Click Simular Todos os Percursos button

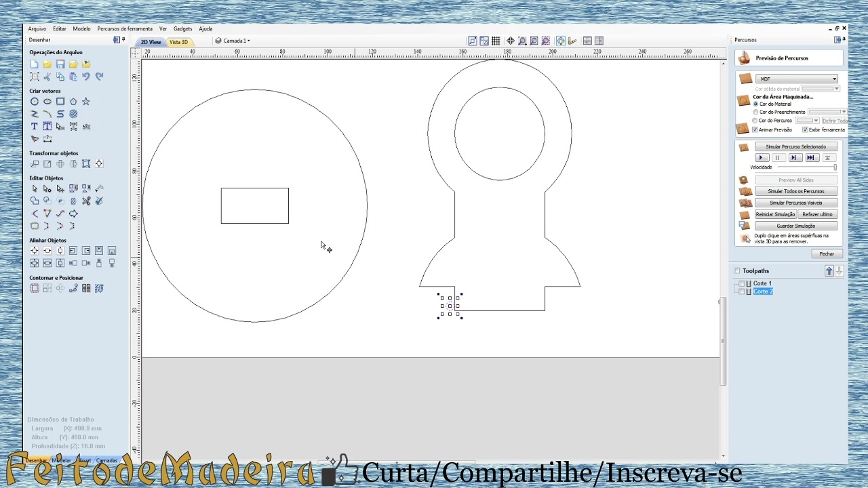click(796, 191)
